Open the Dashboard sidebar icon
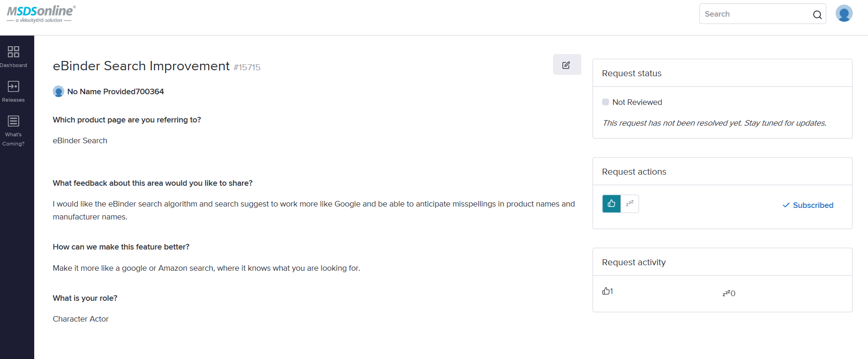The image size is (868, 359). [13, 51]
